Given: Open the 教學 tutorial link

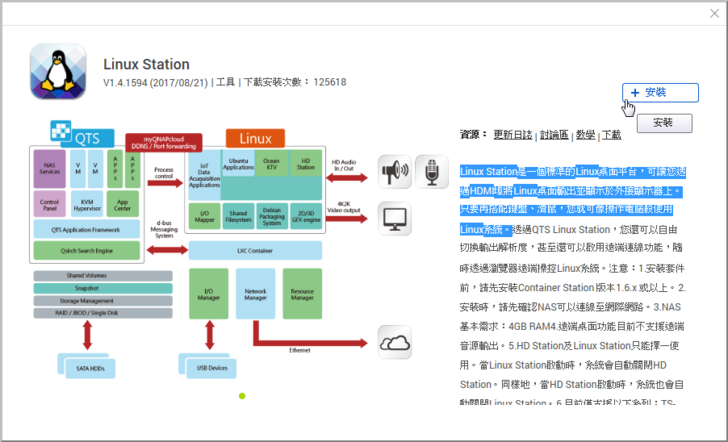Looking at the screenshot, I should [x=585, y=135].
